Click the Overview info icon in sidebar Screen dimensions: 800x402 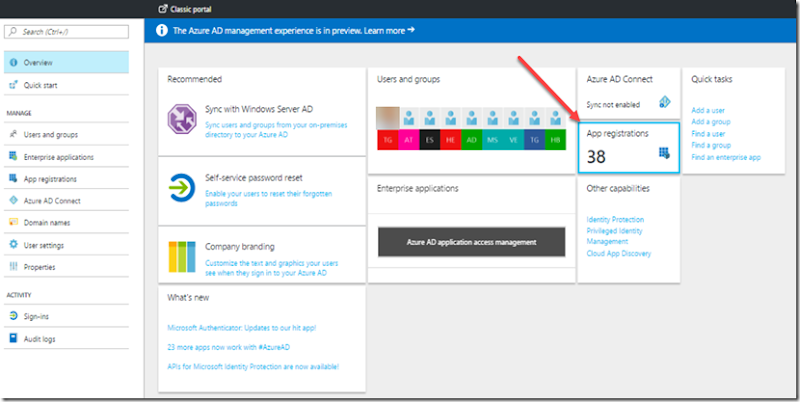tap(14, 62)
